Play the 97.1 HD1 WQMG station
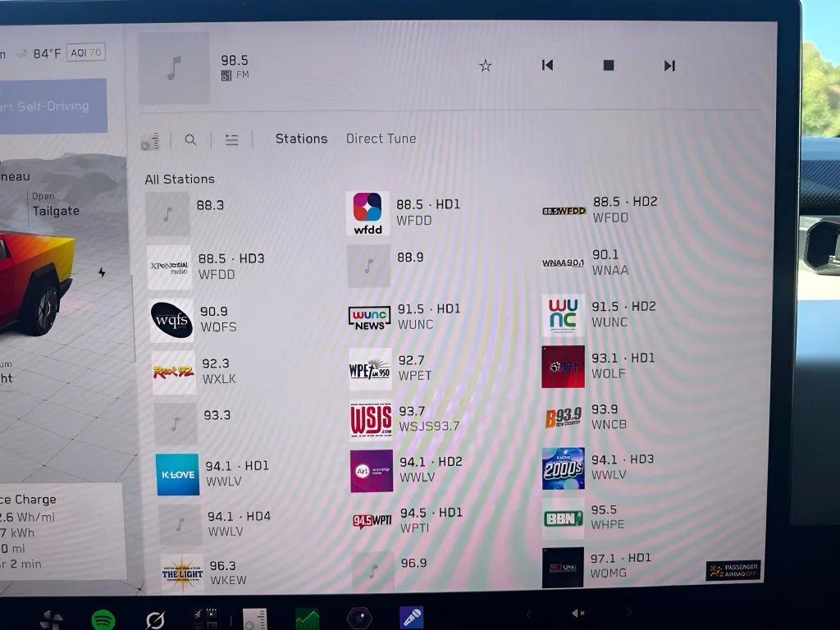 597,567
